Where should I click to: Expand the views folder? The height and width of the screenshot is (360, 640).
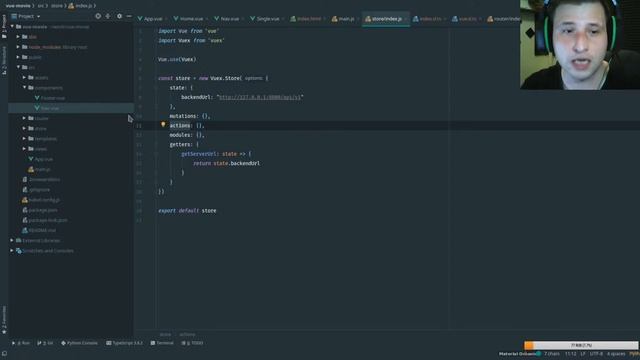24,149
